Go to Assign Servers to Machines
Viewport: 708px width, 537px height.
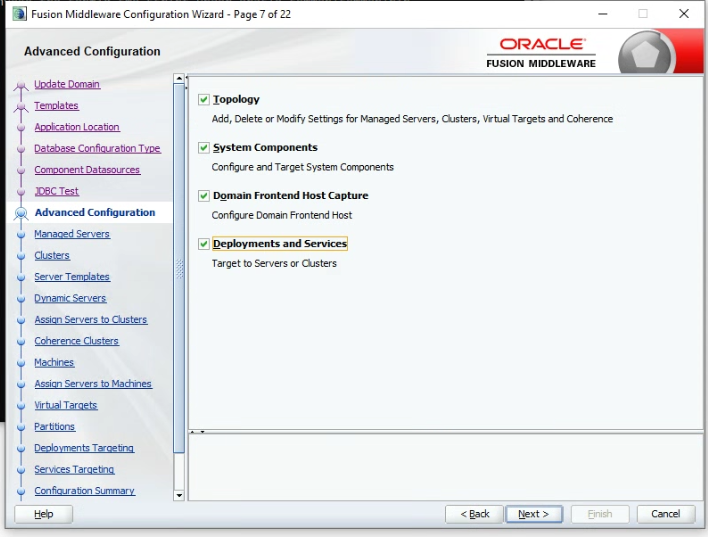pyautogui.click(x=93, y=383)
